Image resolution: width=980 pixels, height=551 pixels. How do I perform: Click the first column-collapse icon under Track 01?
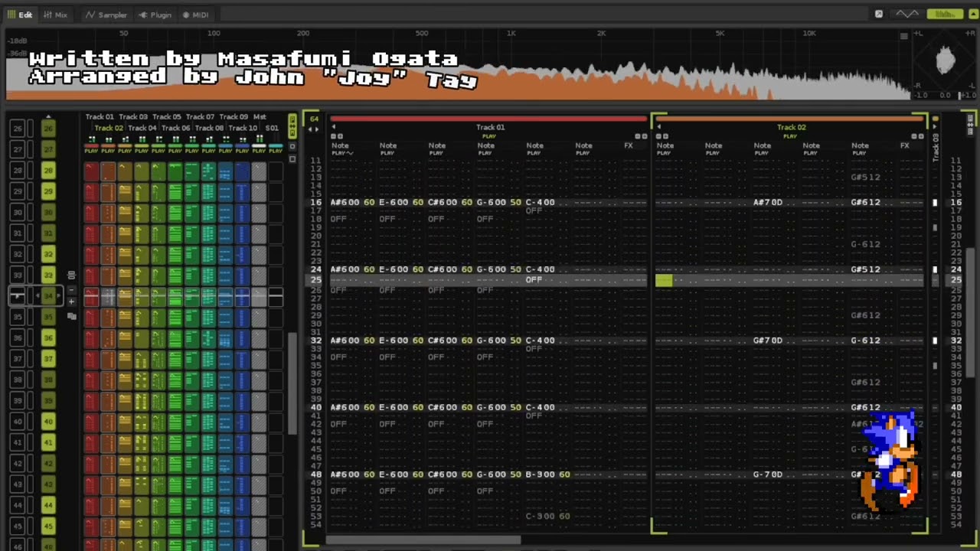333,136
